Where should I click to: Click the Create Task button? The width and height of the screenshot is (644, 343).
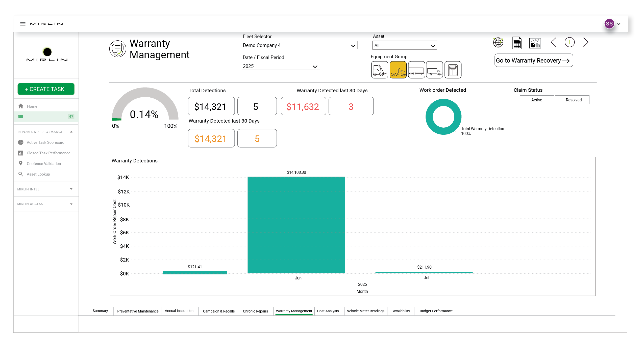pos(46,89)
